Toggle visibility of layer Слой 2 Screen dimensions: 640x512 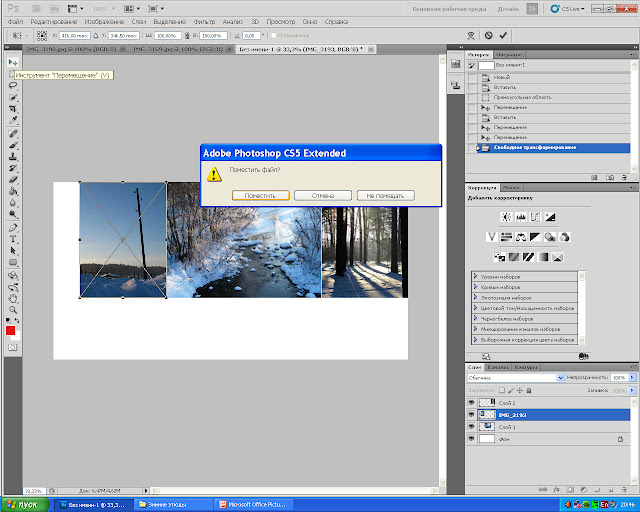(x=471, y=403)
